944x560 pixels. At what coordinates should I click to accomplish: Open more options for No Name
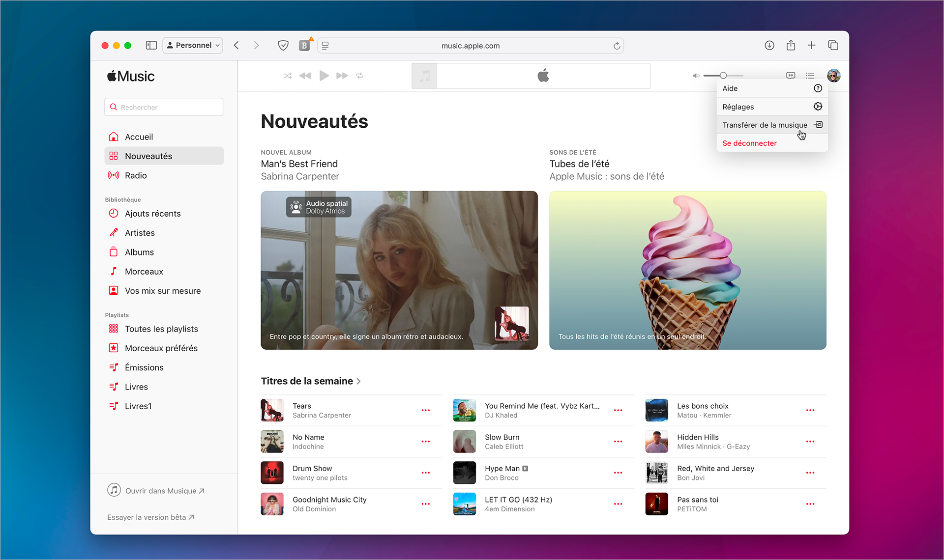[x=426, y=442]
